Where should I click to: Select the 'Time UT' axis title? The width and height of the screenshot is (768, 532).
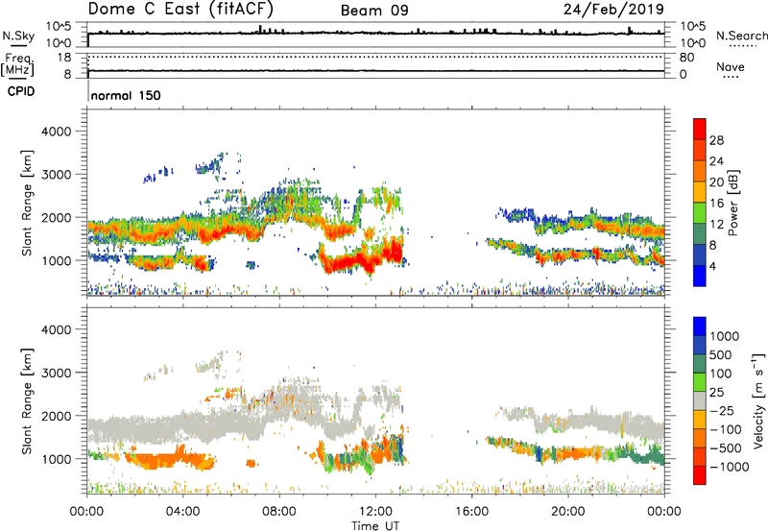pyautogui.click(x=375, y=526)
